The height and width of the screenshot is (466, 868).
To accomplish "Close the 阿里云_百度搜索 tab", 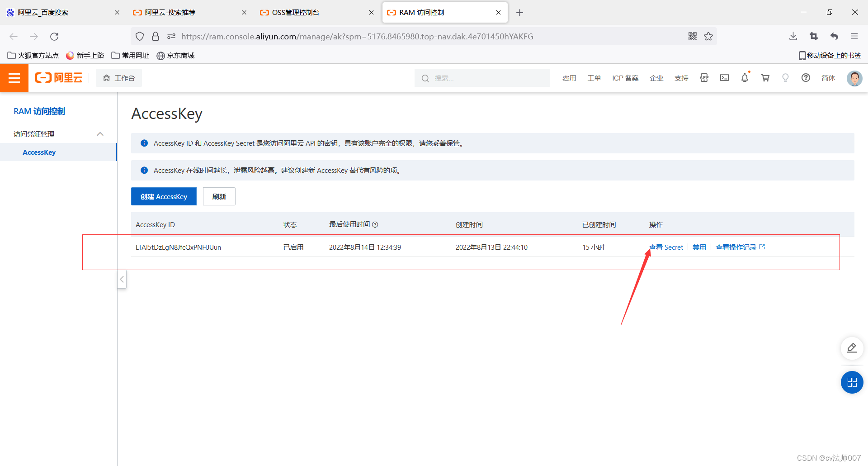I will [117, 13].
